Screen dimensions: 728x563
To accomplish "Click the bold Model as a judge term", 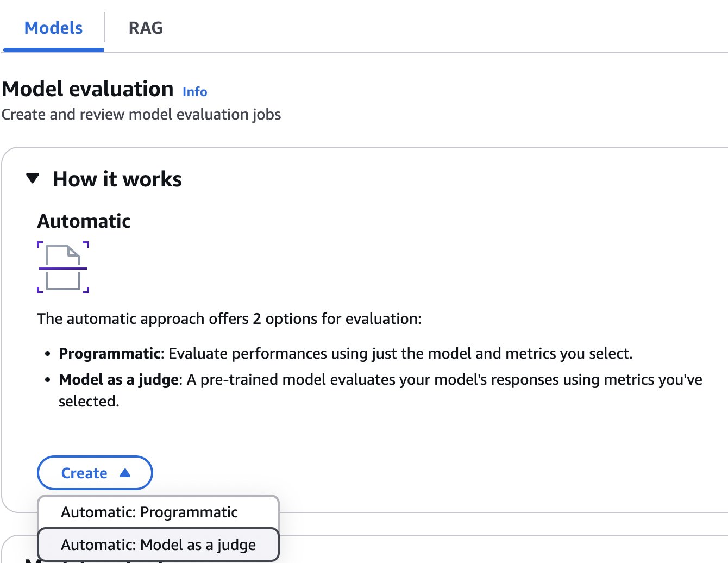I will (118, 380).
